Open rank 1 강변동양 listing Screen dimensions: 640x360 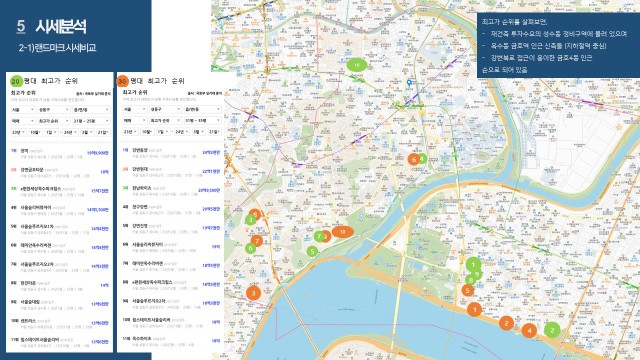pyautogui.click(x=171, y=153)
